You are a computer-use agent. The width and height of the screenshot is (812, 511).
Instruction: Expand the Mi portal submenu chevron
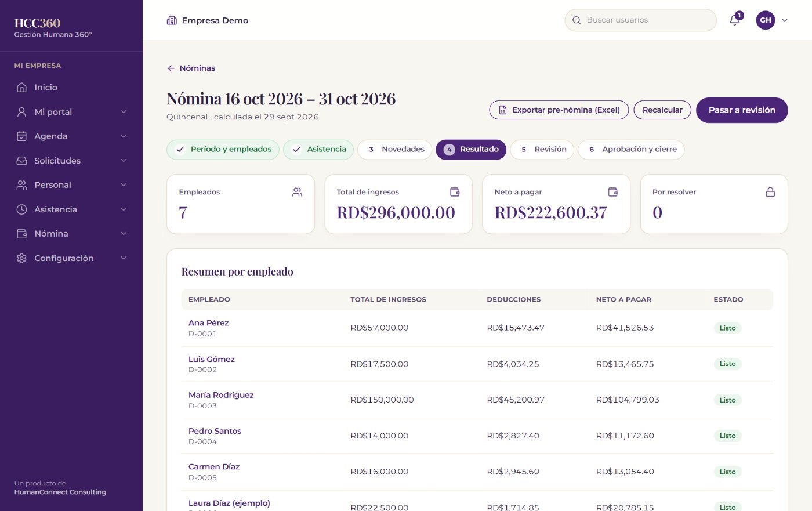124,112
